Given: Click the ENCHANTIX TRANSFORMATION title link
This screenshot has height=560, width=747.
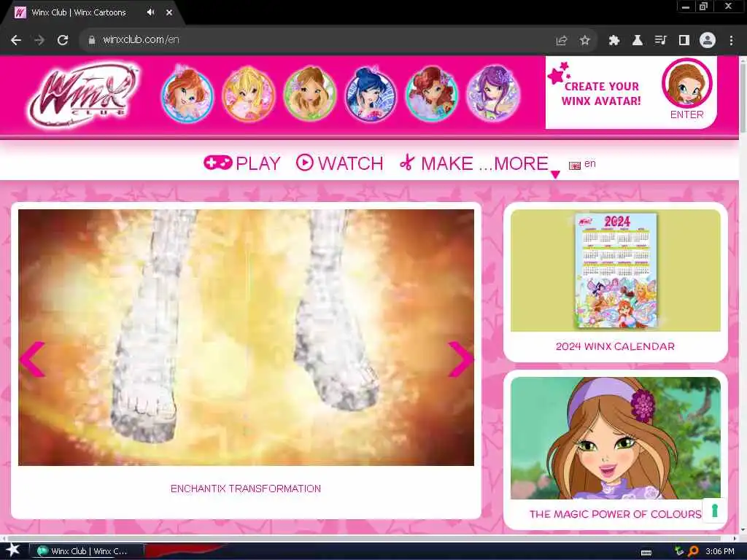Looking at the screenshot, I should point(246,489).
